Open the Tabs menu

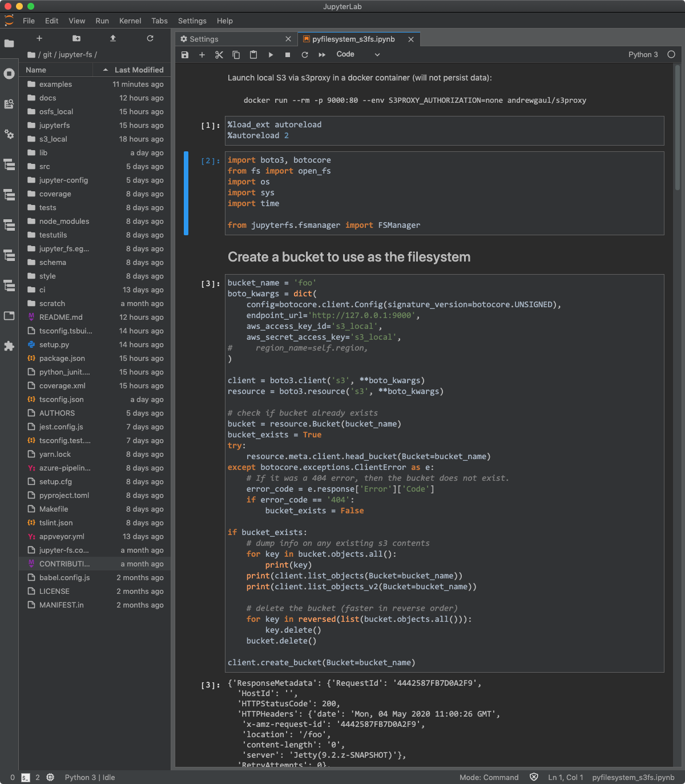click(x=159, y=21)
